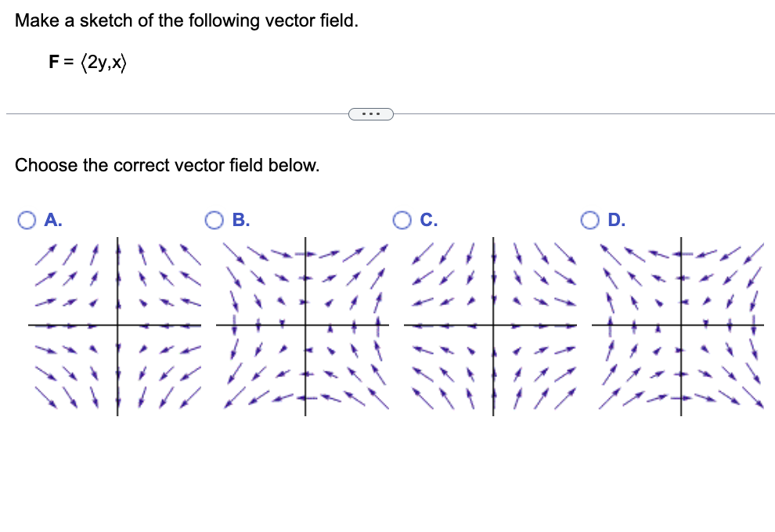Click the vector field sketch for option B
This screenshot has width=775, height=532.
coord(304,325)
